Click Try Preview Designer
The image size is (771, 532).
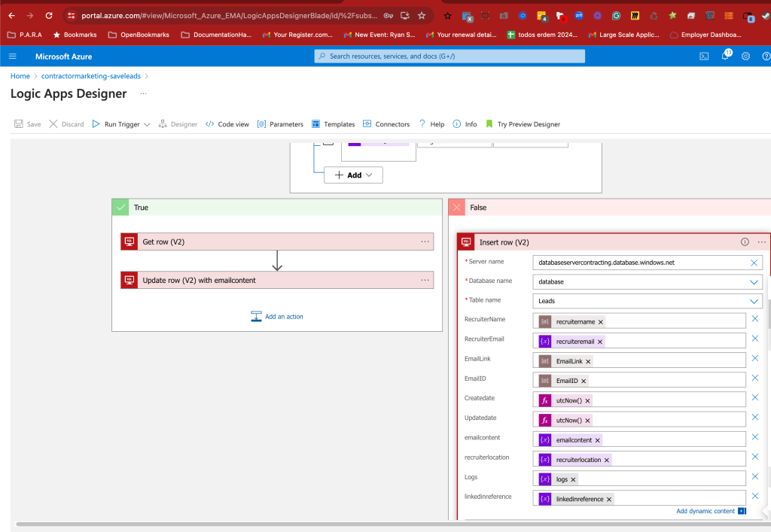tap(523, 124)
